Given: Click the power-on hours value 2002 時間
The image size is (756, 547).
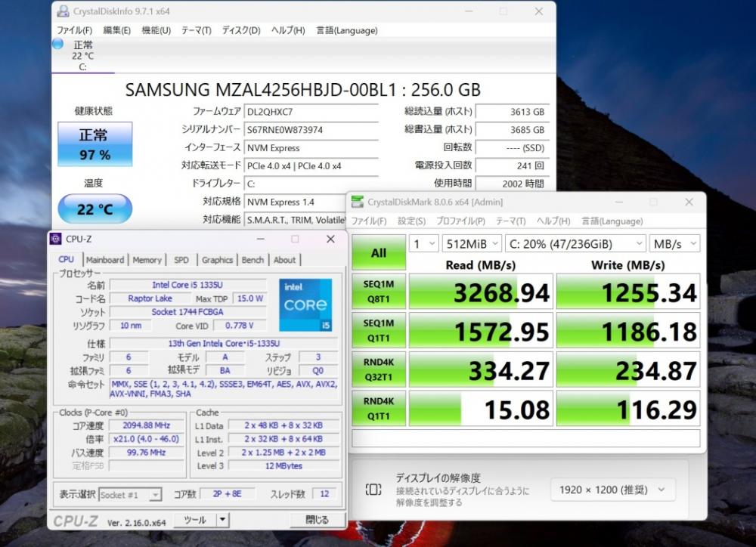Looking at the screenshot, I should click(x=513, y=184).
